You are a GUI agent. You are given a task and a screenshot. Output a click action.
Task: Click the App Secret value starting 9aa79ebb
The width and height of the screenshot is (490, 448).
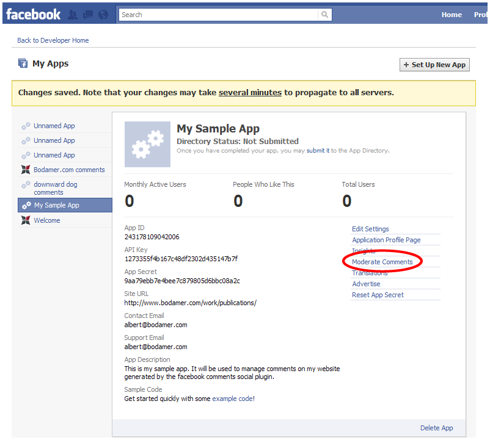click(x=182, y=281)
